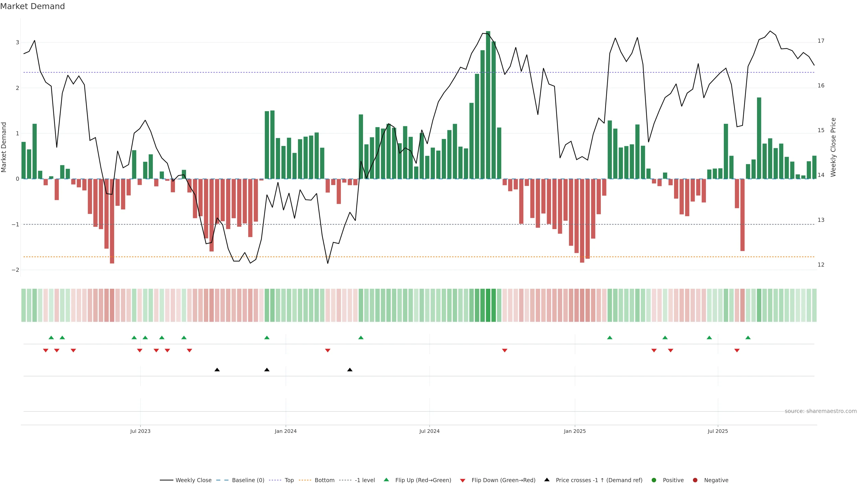Click the Jul 2024 x-axis label

coord(429,431)
